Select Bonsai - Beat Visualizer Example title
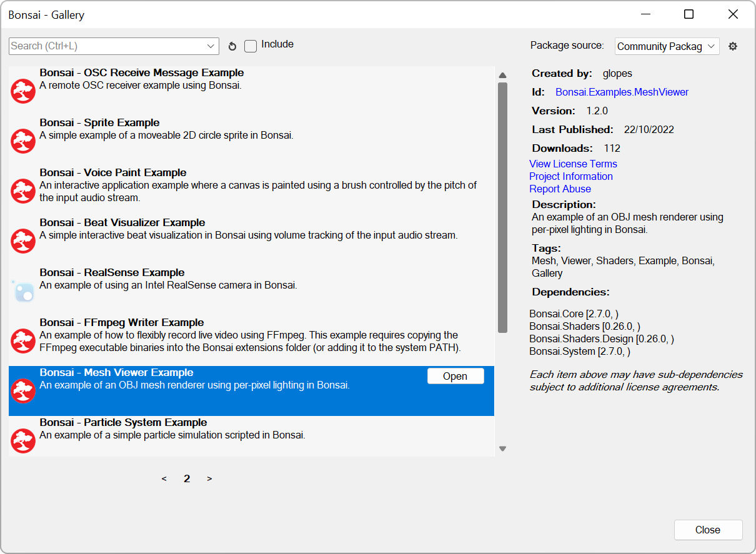The width and height of the screenshot is (756, 554). 122,223
